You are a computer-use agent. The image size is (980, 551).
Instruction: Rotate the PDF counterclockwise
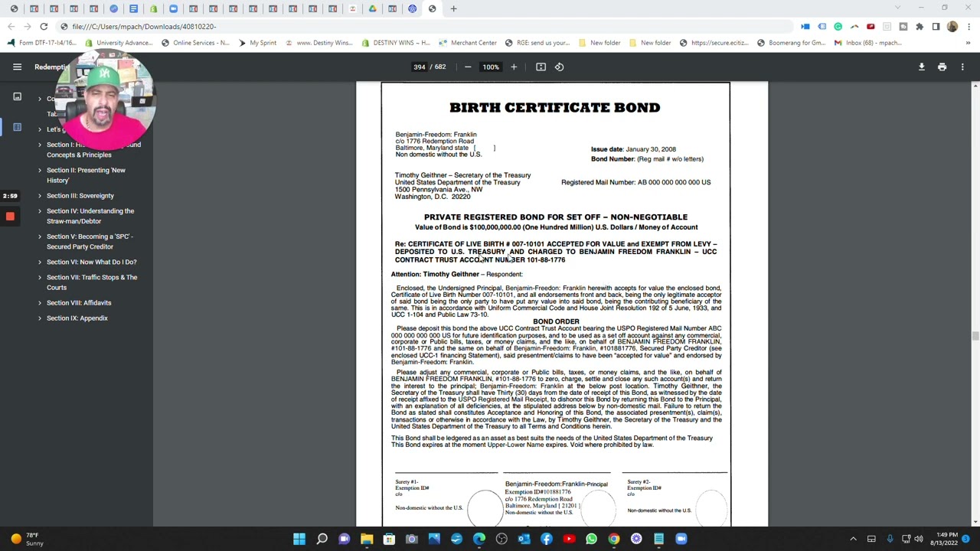pyautogui.click(x=559, y=67)
